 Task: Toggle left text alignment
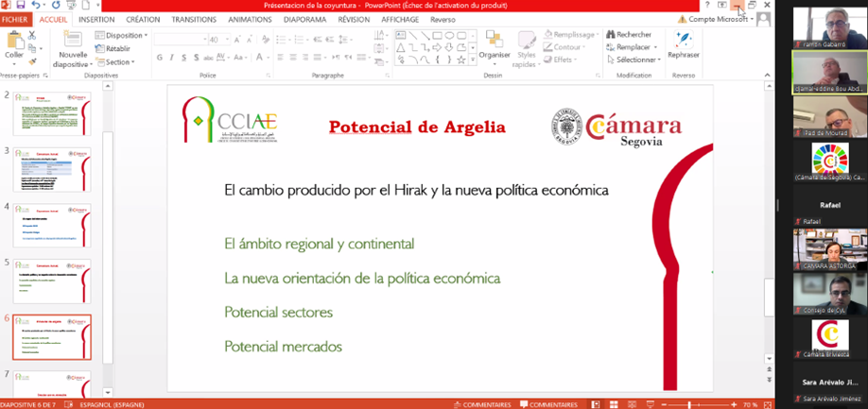[x=280, y=58]
